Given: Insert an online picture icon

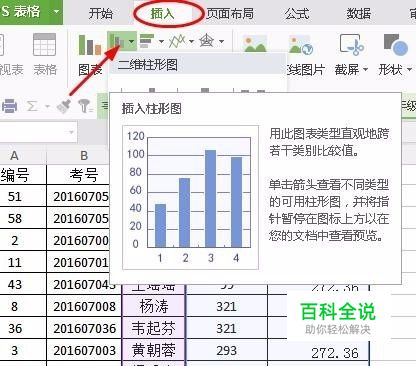Looking at the screenshot, I should coord(301,45).
